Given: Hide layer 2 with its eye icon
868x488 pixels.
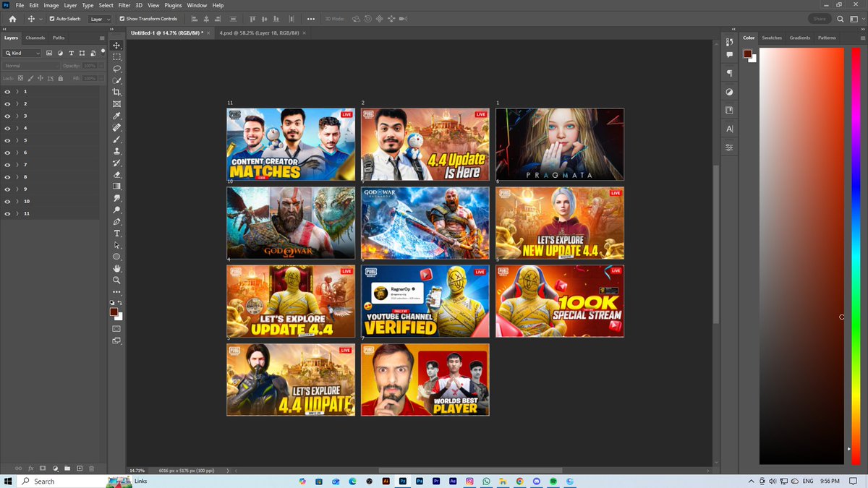Looking at the screenshot, I should pos(7,104).
